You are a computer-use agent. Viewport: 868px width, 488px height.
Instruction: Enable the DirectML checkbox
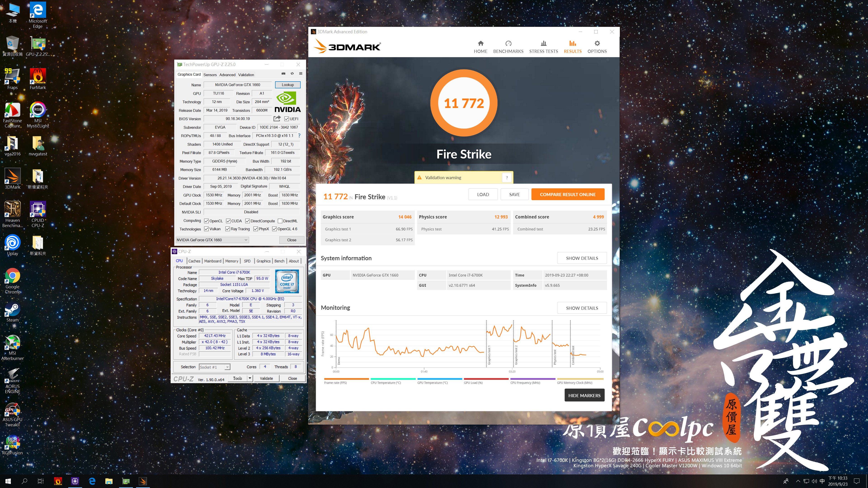280,221
